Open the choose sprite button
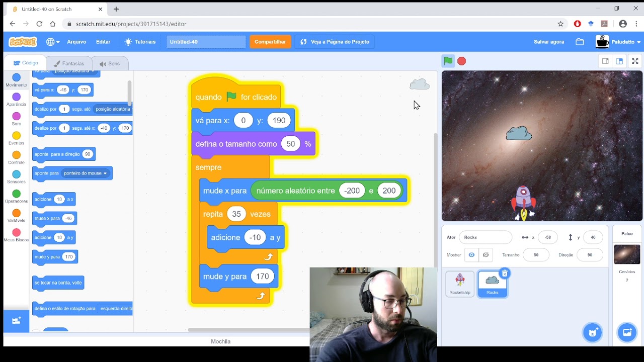 pyautogui.click(x=592, y=332)
